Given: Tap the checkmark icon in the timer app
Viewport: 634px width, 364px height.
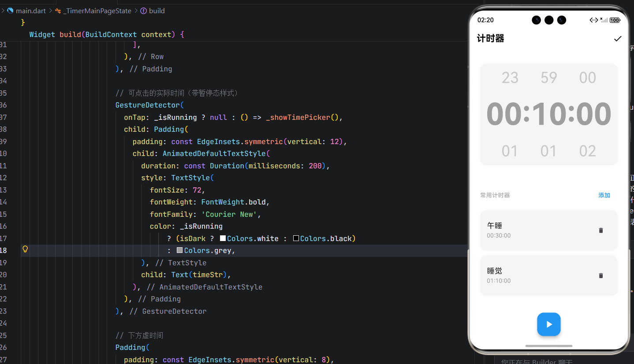Looking at the screenshot, I should click(618, 39).
